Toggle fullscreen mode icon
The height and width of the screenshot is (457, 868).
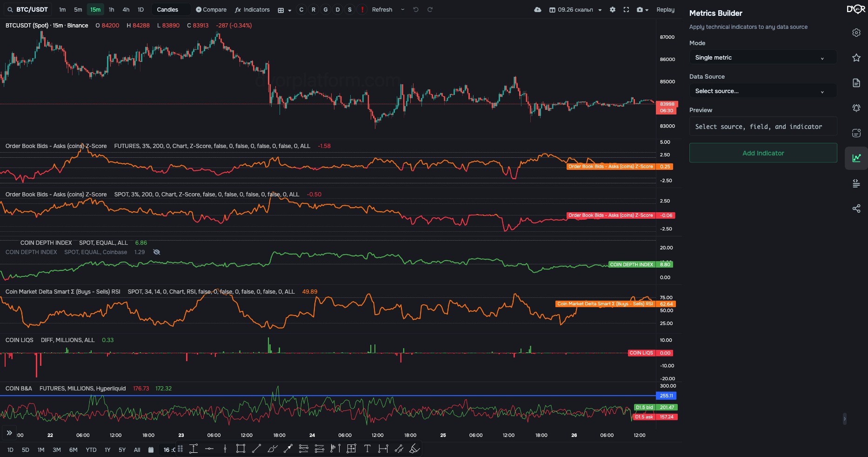626,10
